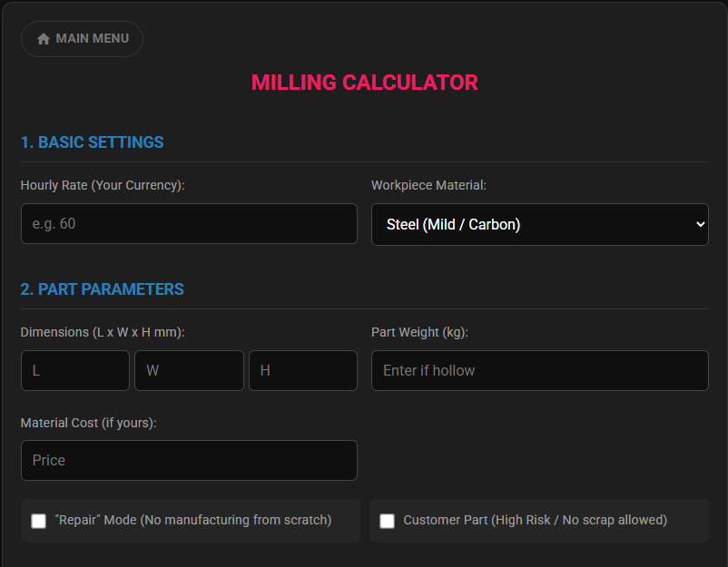Select the Material Cost Price field
Screen dimensions: 728x567
point(189,460)
